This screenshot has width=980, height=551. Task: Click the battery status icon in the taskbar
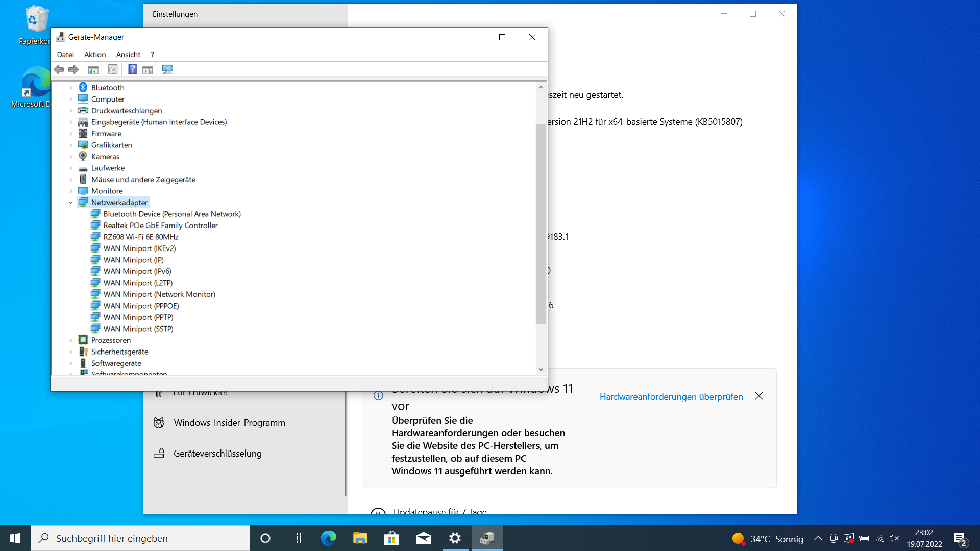[x=864, y=538]
